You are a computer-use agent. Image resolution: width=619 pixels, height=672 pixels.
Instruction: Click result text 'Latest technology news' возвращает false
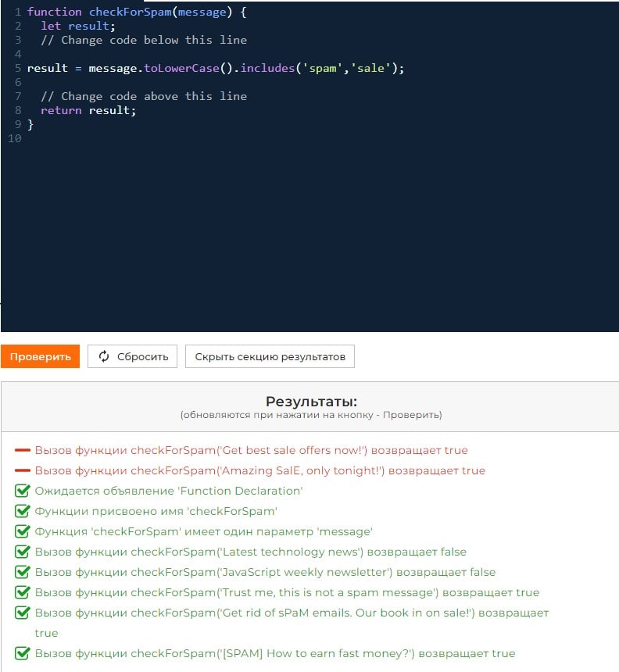[250, 552]
